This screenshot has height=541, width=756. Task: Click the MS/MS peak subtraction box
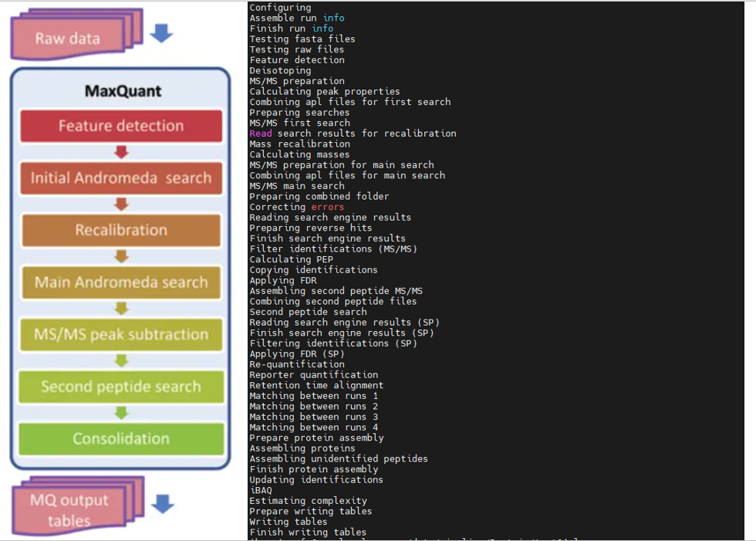[121, 334]
